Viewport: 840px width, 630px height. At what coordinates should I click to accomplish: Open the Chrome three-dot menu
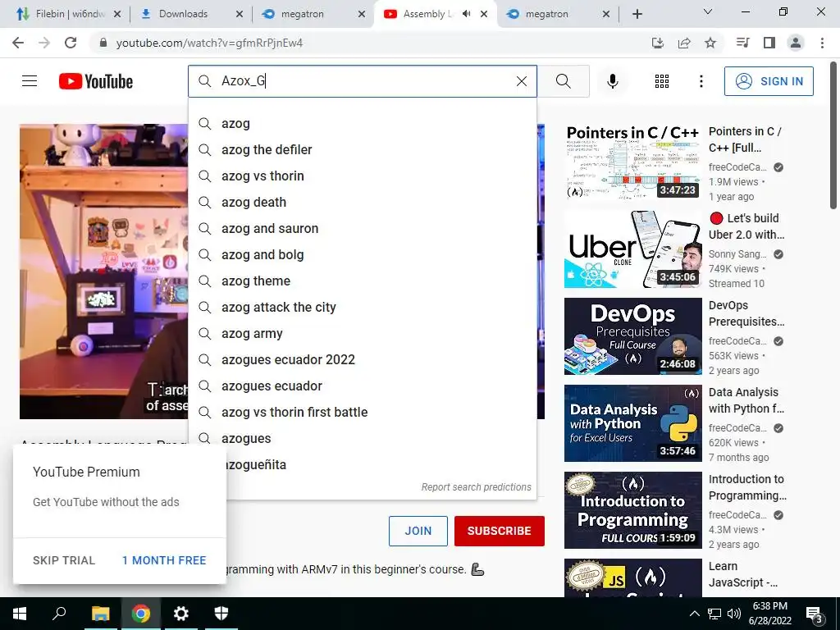coord(822,43)
